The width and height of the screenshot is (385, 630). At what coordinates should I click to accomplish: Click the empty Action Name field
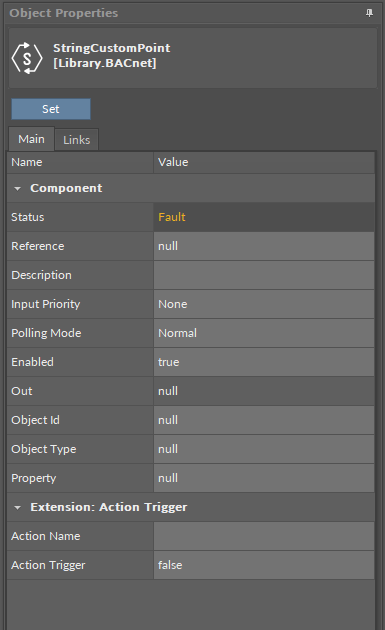click(x=264, y=536)
